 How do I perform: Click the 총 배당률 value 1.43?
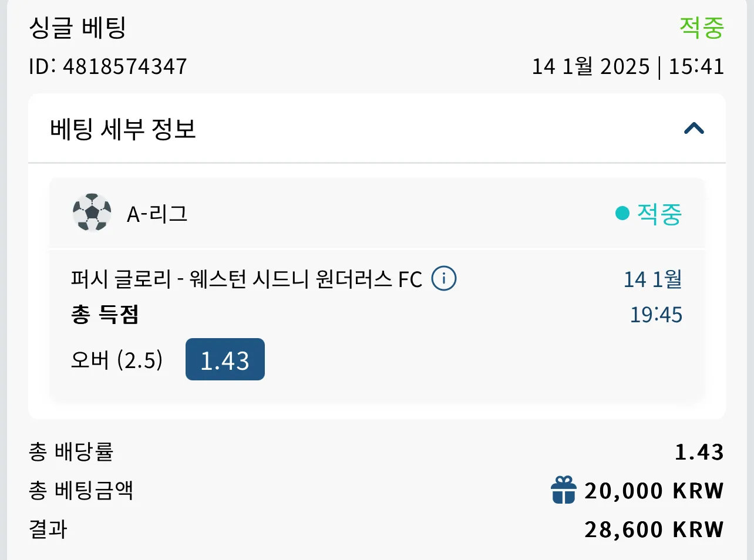point(699,452)
